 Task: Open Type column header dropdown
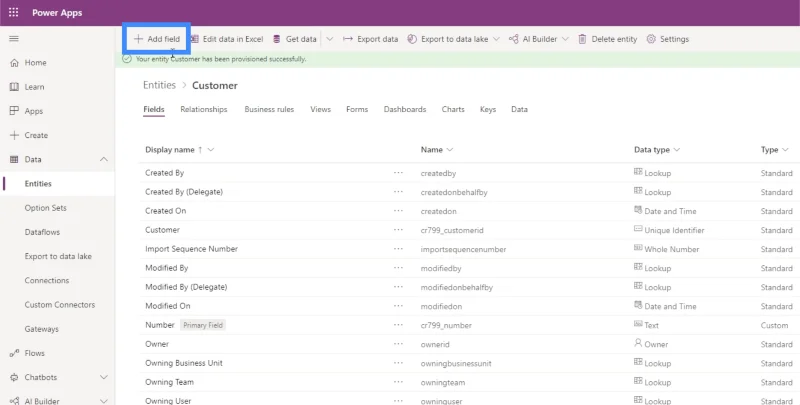click(x=785, y=150)
